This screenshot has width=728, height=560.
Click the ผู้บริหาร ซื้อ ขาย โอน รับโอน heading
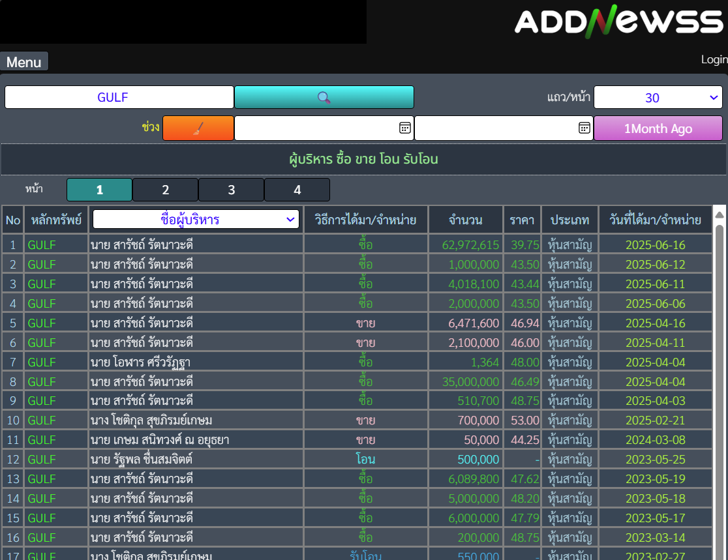(363, 159)
